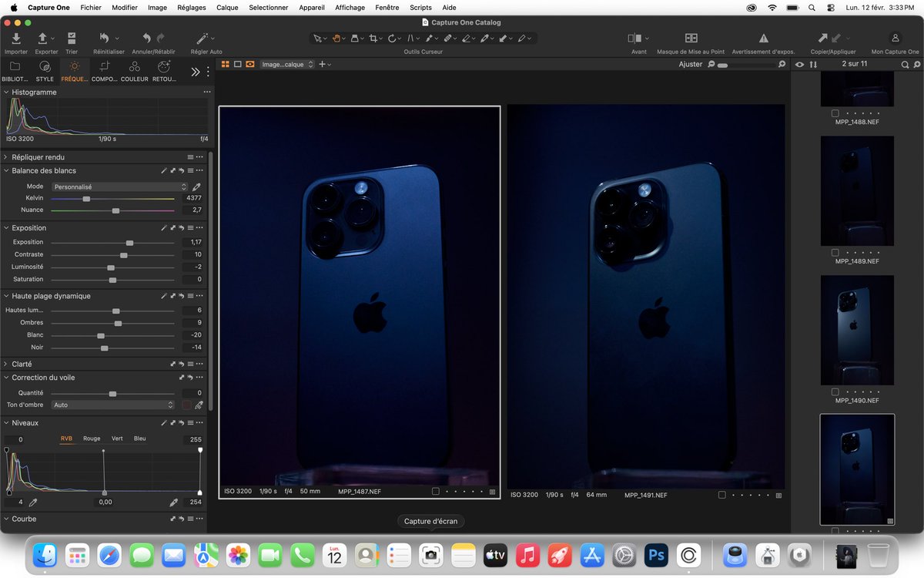This screenshot has height=578, width=924.
Task: Click the viewer zoom-out magnifier
Action: [x=711, y=65]
